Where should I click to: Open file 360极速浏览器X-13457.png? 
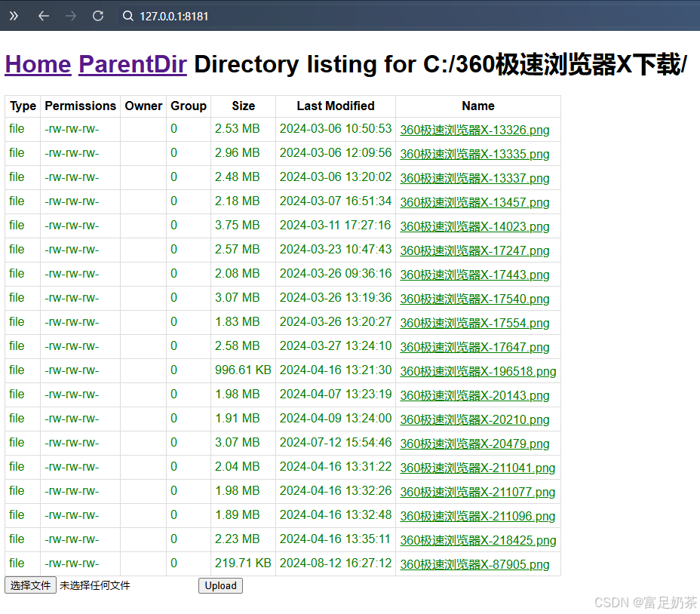click(474, 202)
